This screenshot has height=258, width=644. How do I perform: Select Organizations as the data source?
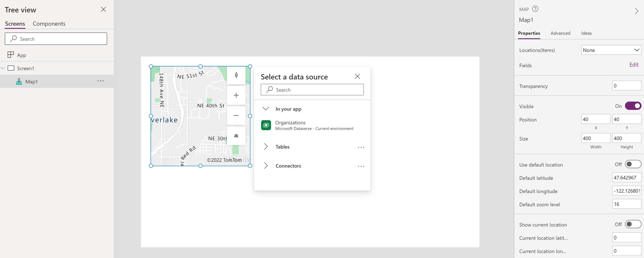312,125
